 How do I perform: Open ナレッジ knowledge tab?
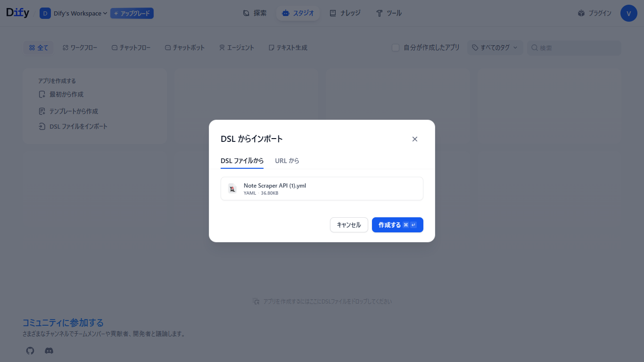pyautogui.click(x=345, y=13)
